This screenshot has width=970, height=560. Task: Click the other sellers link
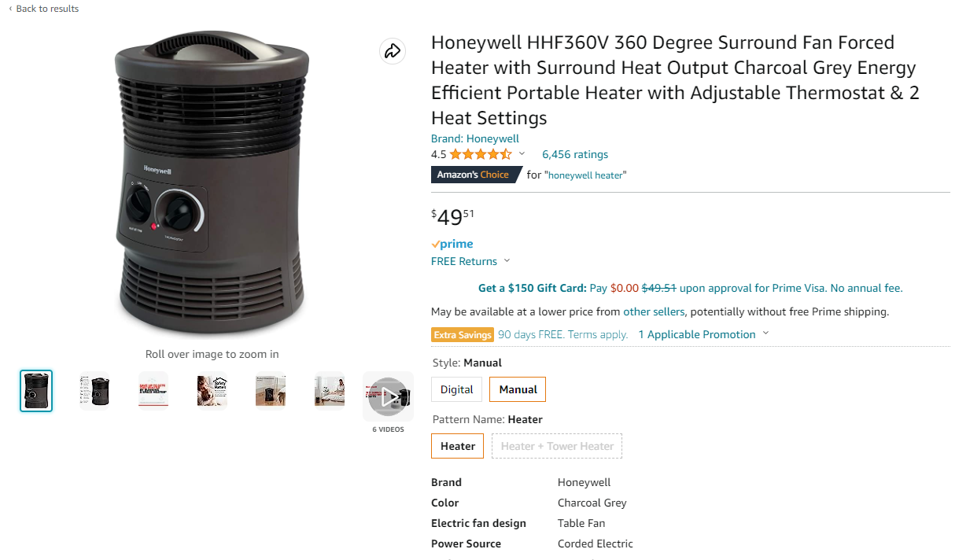654,311
